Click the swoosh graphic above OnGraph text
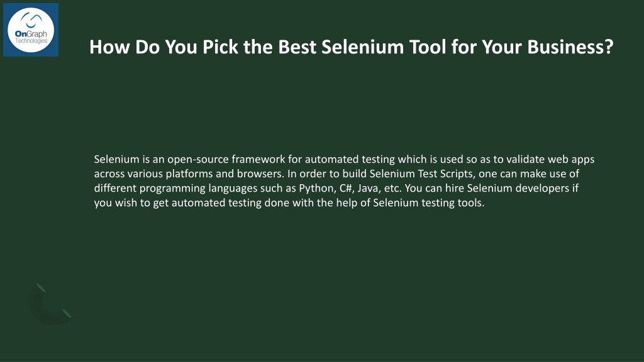 click(31, 19)
